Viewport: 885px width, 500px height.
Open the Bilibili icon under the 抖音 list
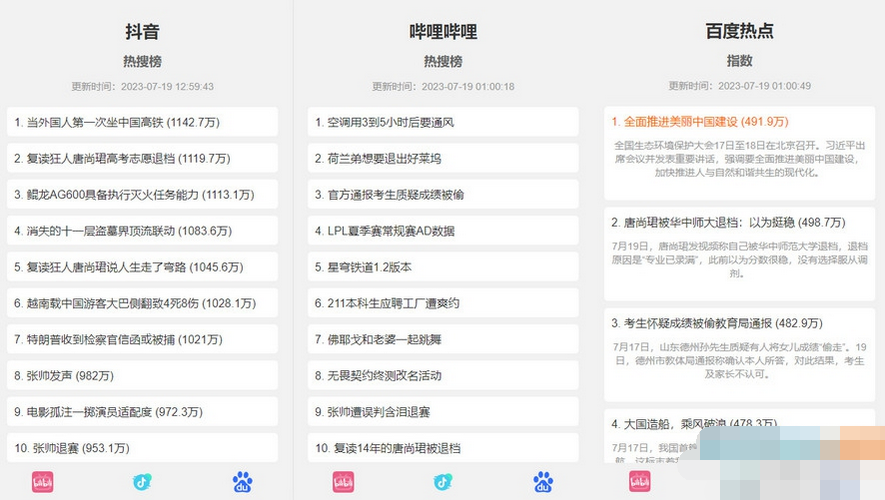(x=42, y=482)
